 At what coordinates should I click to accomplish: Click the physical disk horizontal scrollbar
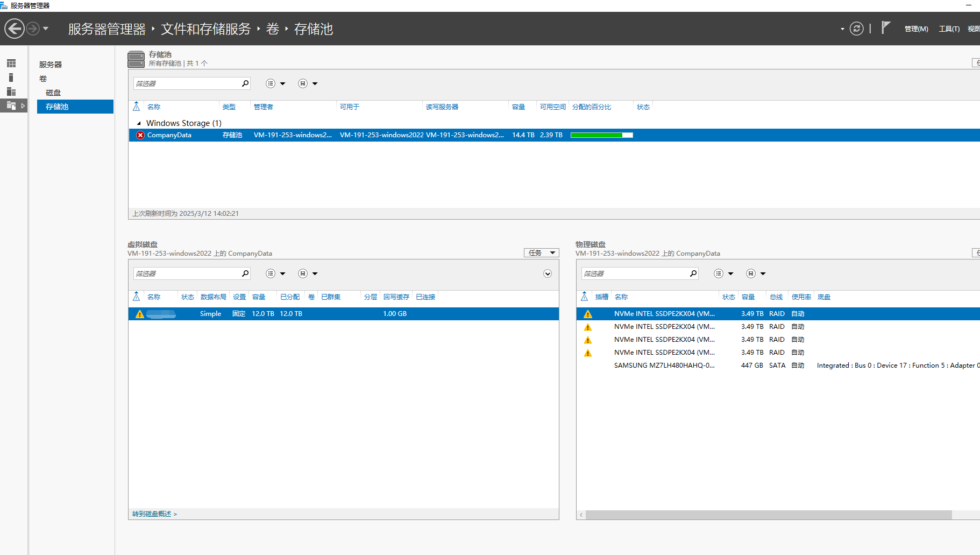point(769,515)
